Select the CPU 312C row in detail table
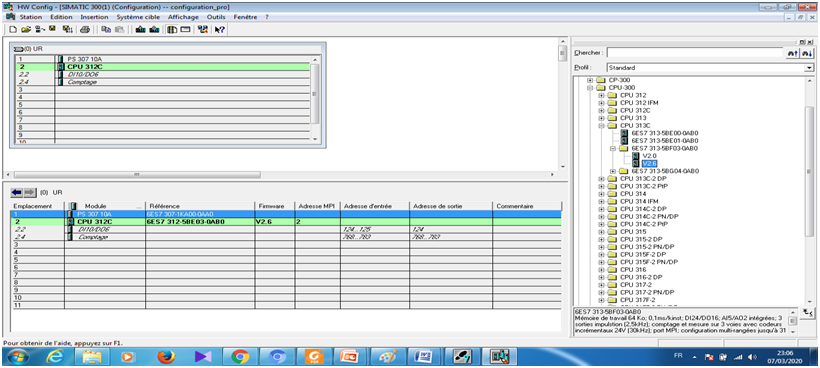 [x=286, y=222]
